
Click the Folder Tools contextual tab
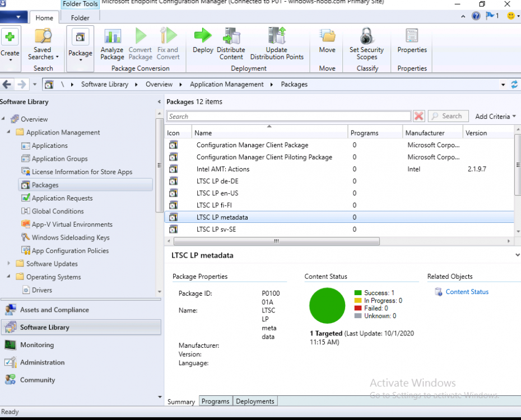coord(80,4)
